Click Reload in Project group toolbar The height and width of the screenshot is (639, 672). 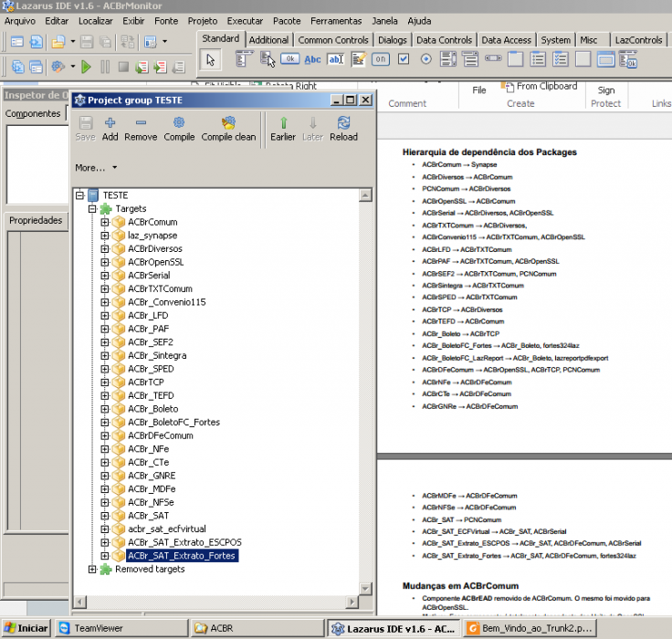[343, 129]
